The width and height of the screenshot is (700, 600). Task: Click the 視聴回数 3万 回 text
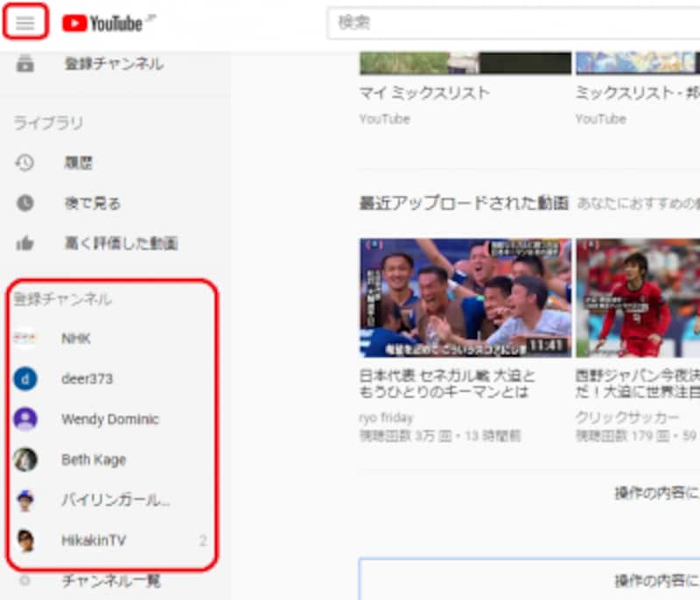tap(405, 436)
